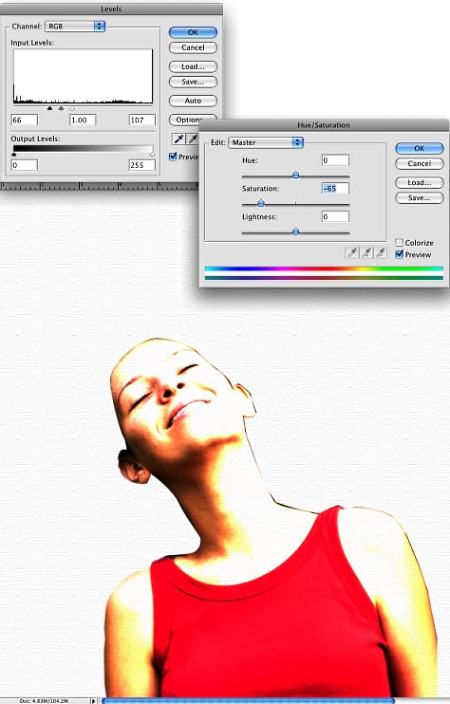Confirm Hue/Saturation with OK
Image resolution: width=450 pixels, height=704 pixels.
pos(419,148)
